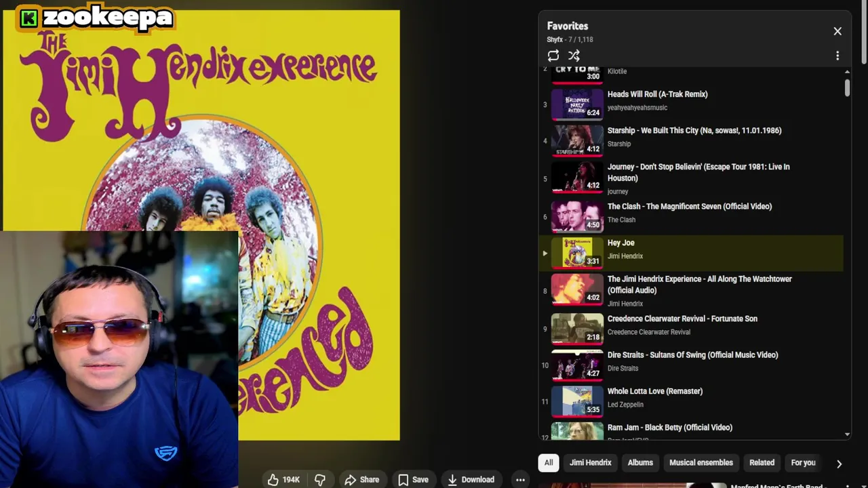The height and width of the screenshot is (488, 868).
Task: Click title 'The Clash - The Magnificent Seven'
Action: coord(690,206)
